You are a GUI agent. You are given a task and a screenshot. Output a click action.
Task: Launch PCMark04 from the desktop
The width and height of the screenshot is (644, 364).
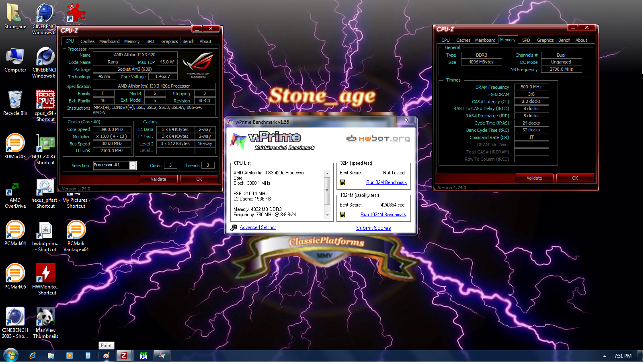coord(15,233)
